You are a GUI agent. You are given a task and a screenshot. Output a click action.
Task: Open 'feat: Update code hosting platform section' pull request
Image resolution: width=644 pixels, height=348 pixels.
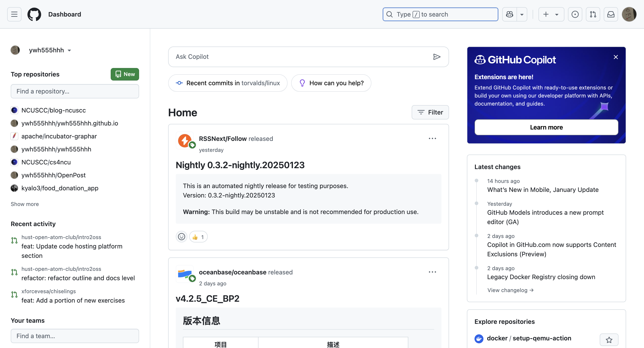[x=72, y=251]
